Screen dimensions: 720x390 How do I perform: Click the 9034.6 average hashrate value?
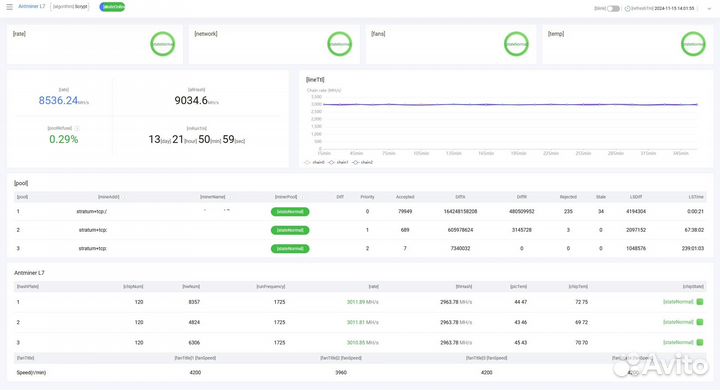[191, 100]
